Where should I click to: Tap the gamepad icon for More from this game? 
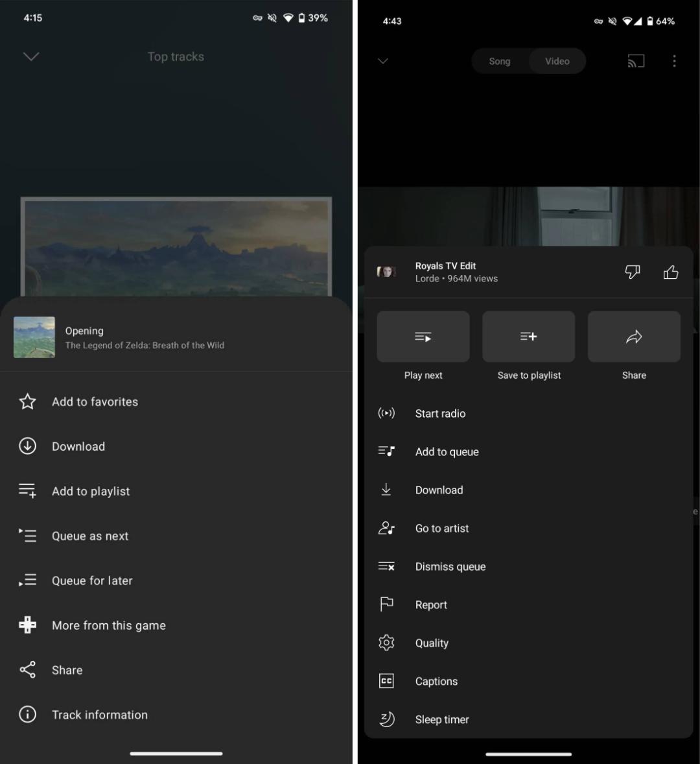tap(27, 625)
